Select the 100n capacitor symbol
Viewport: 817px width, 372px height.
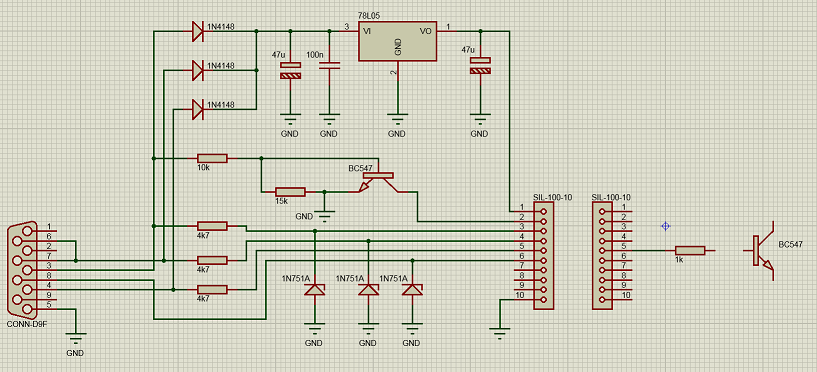[329, 65]
